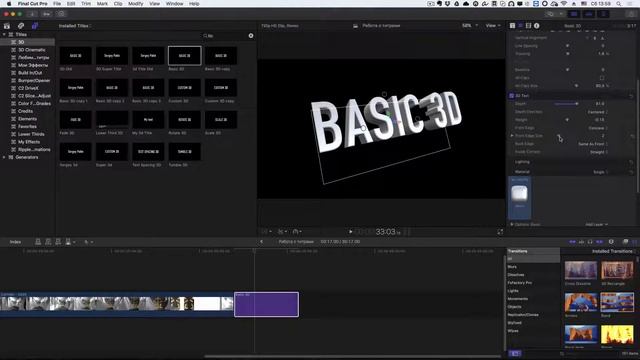Select the Wipes transitions category
Screen dimensions: 640x360
point(513,331)
